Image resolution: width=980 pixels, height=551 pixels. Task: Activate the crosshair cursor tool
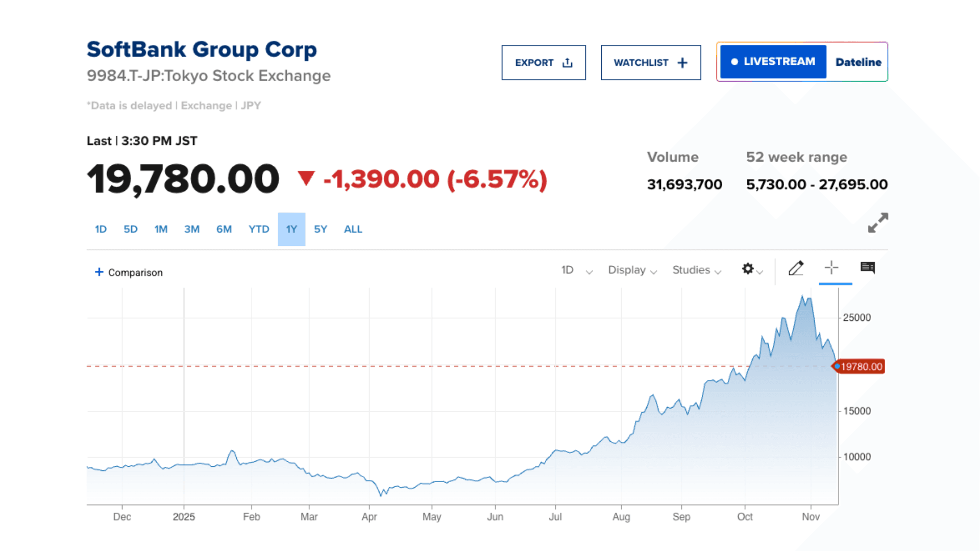point(831,267)
